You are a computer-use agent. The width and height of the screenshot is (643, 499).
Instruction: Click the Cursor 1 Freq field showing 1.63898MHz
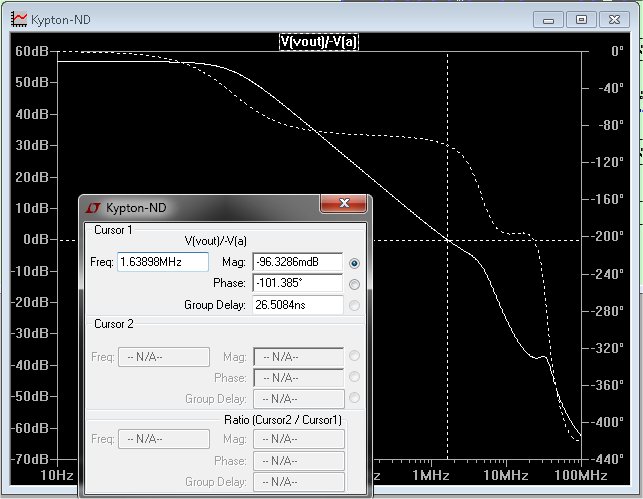pyautogui.click(x=163, y=262)
